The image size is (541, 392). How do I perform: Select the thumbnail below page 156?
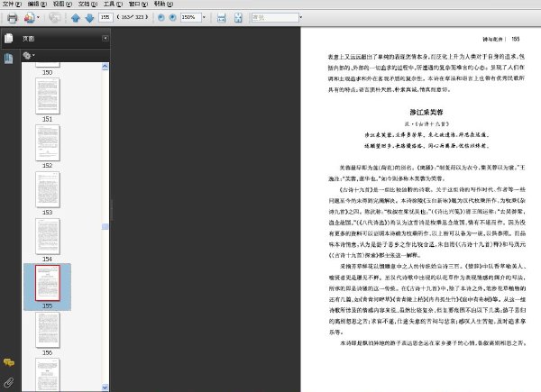click(48, 375)
